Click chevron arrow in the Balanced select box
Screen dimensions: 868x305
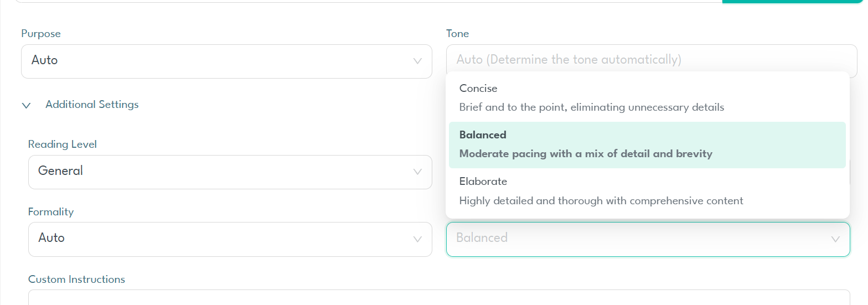point(835,239)
